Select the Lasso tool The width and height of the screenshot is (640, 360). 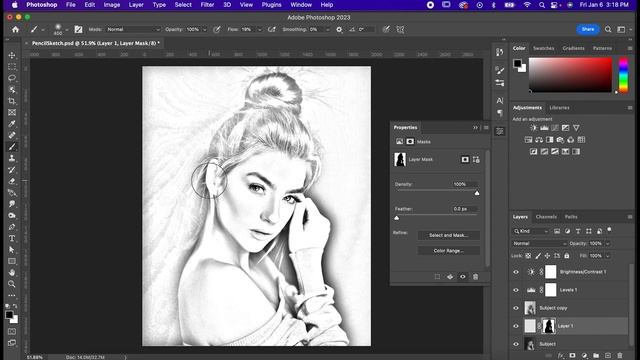coord(12,78)
